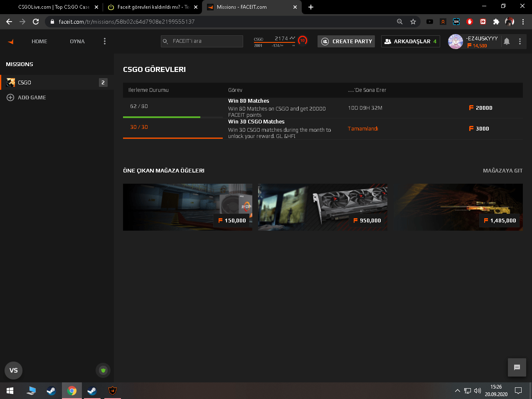Open the VS matchmaking button
This screenshot has height=399, width=532.
(x=13, y=370)
